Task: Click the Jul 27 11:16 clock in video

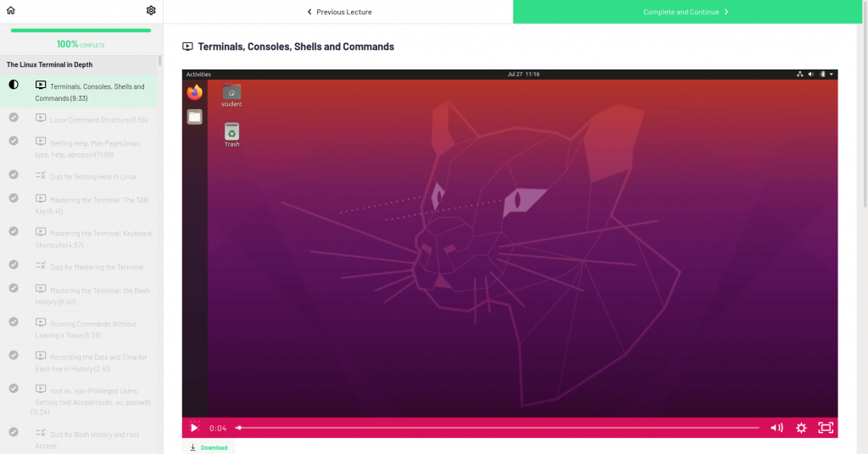Action: coord(523,74)
